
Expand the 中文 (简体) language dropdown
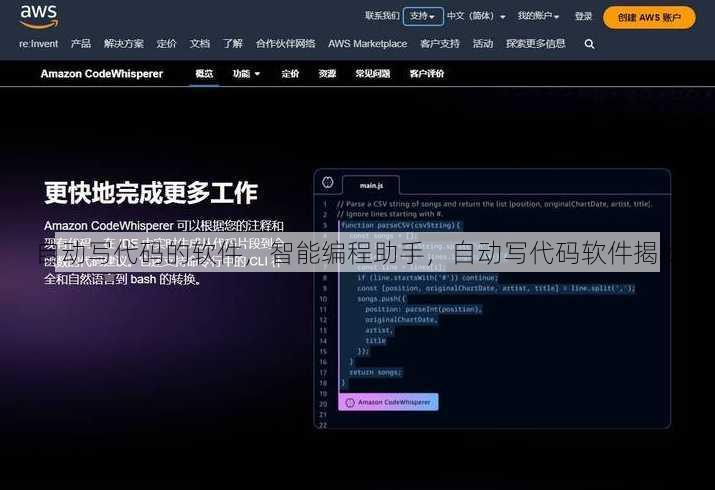pos(476,16)
